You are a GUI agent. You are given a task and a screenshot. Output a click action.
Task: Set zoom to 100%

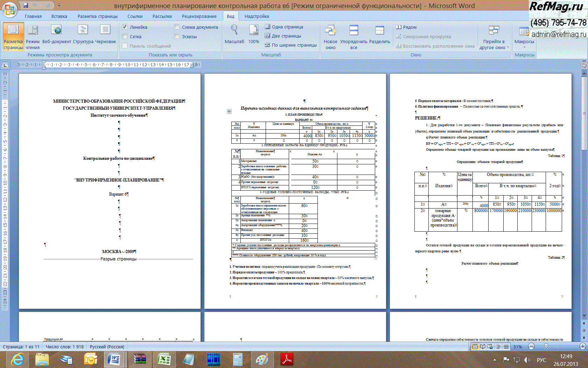pos(254,35)
